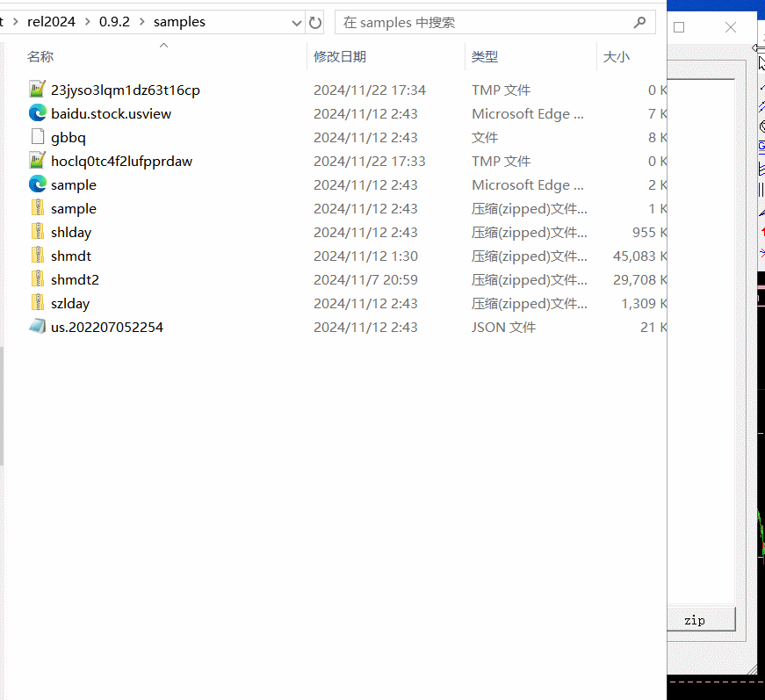The image size is (765, 700).
Task: Sort by the 修改日期 column header
Action: (x=340, y=56)
